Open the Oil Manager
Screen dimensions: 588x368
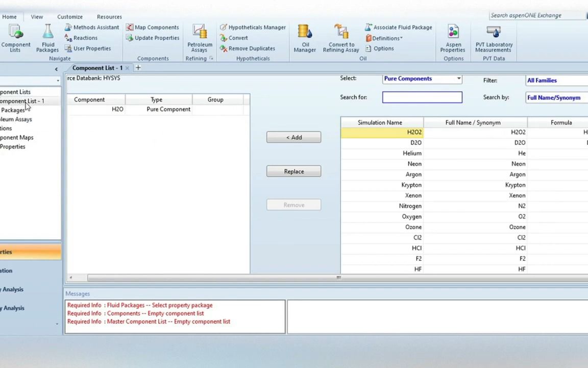(x=305, y=38)
